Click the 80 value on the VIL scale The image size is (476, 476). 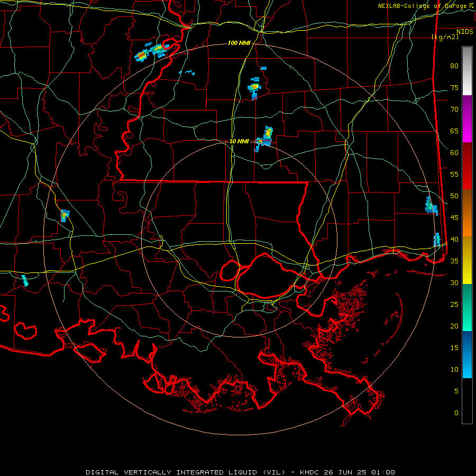pos(454,66)
